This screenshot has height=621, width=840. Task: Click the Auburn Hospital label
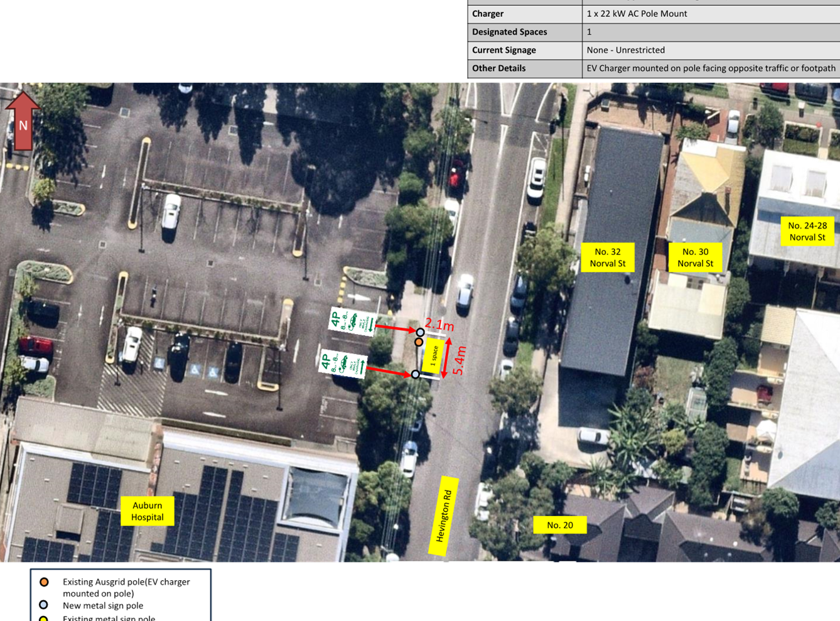click(148, 511)
